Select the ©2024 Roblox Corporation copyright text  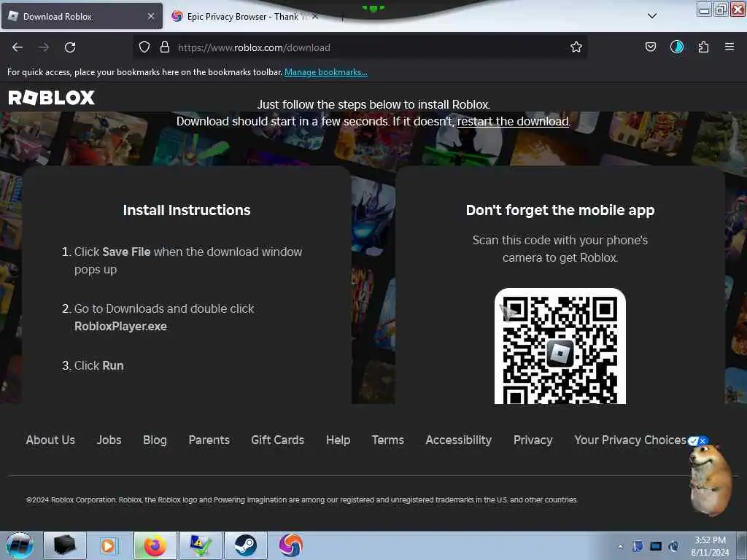coord(302,499)
